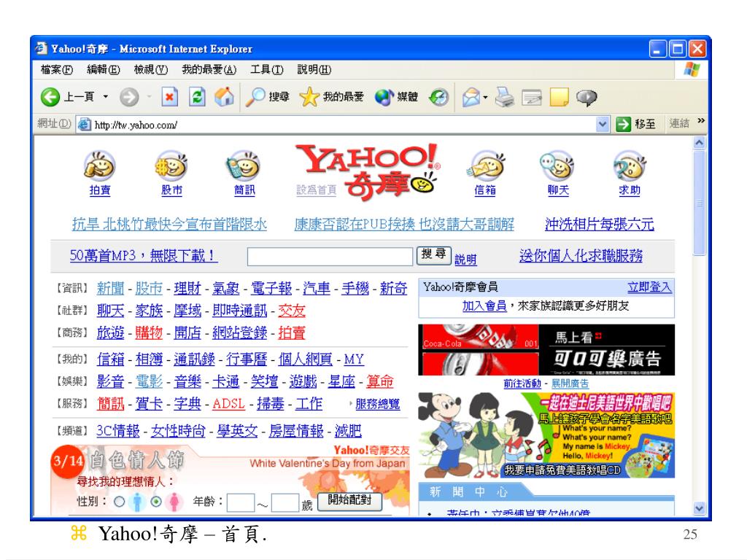Image resolution: width=747 pixels, height=560 pixels.
Task: Click the page icon in address bar
Action: pyautogui.click(x=85, y=125)
